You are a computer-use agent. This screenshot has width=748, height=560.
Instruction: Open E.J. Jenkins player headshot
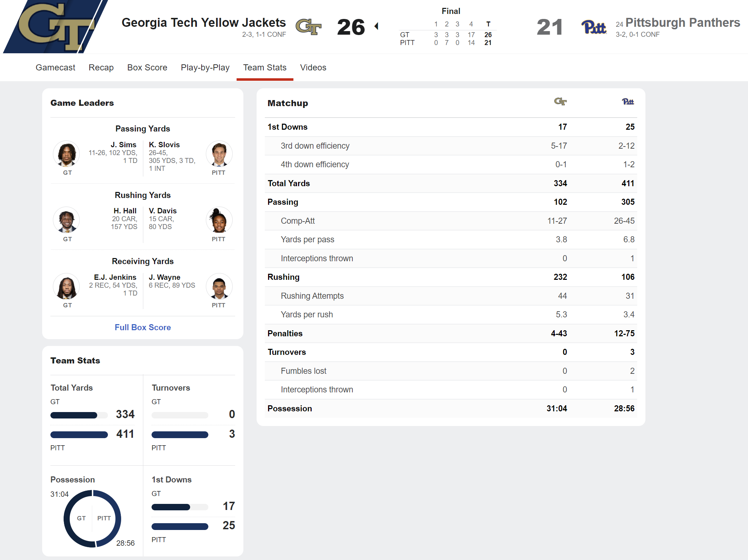pos(66,287)
